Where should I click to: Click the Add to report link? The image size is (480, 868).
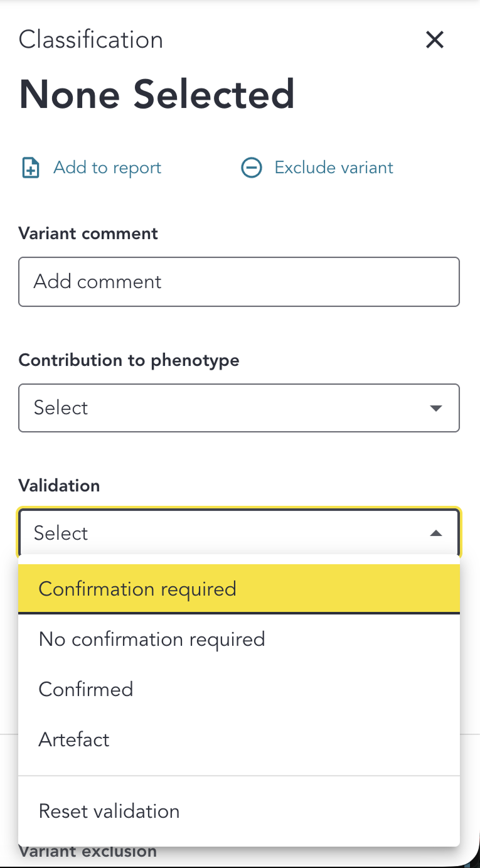107,168
